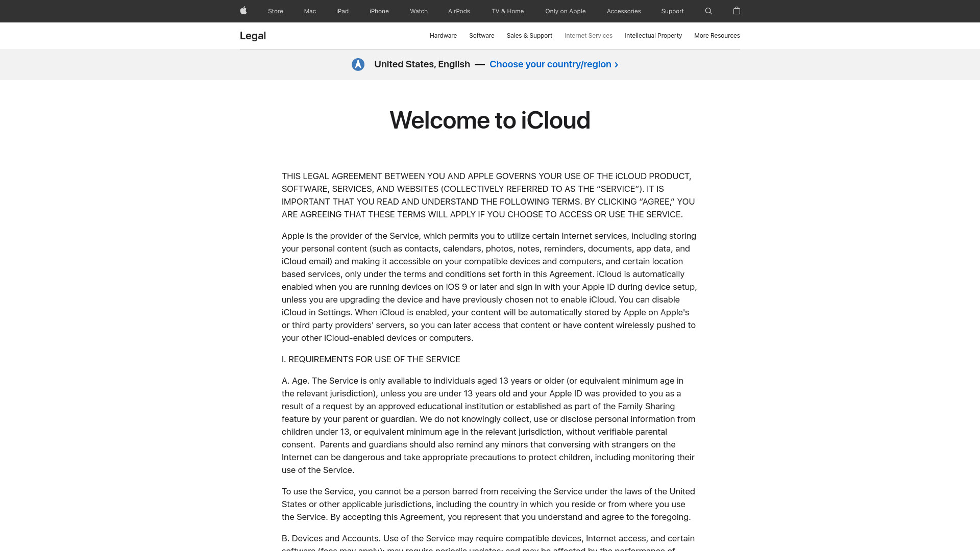Switch to the Hardware legal tab
Image resolution: width=980 pixels, height=551 pixels.
(443, 36)
